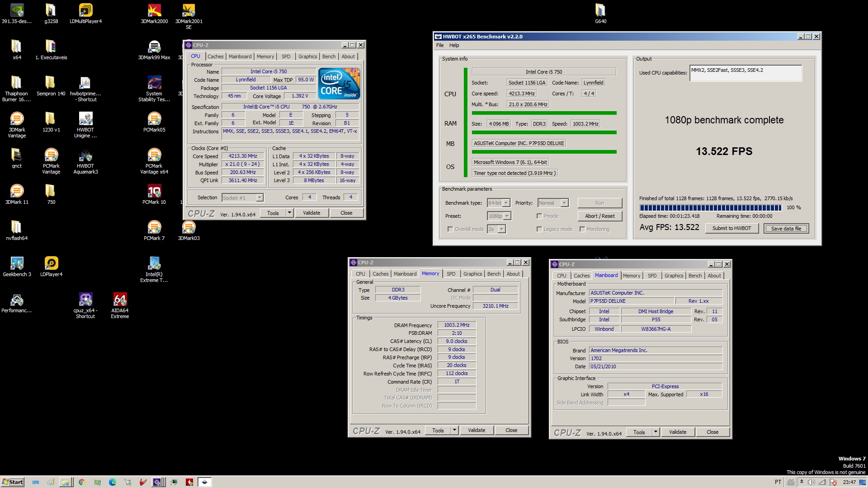This screenshot has height=488, width=868.
Task: Switch to Bench tab in top CPU-Z window
Action: click(329, 56)
